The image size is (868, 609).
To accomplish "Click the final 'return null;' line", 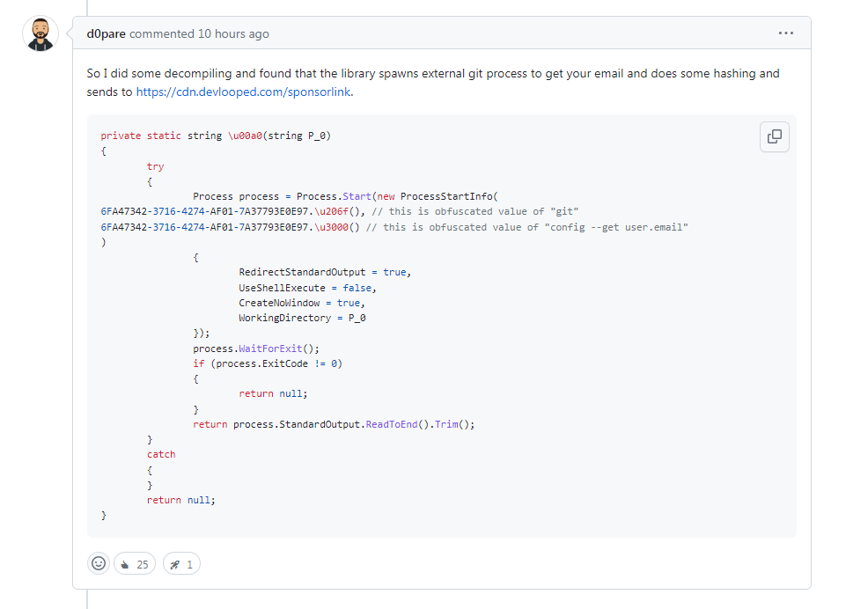I will (x=181, y=500).
